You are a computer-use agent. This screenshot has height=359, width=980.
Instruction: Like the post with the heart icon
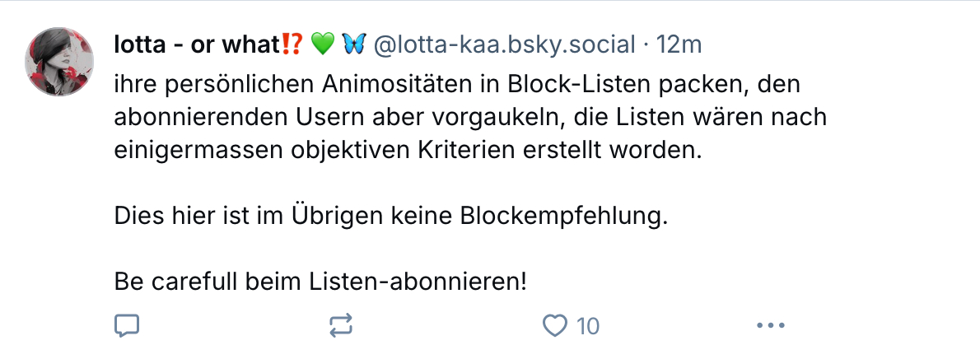pos(557,326)
